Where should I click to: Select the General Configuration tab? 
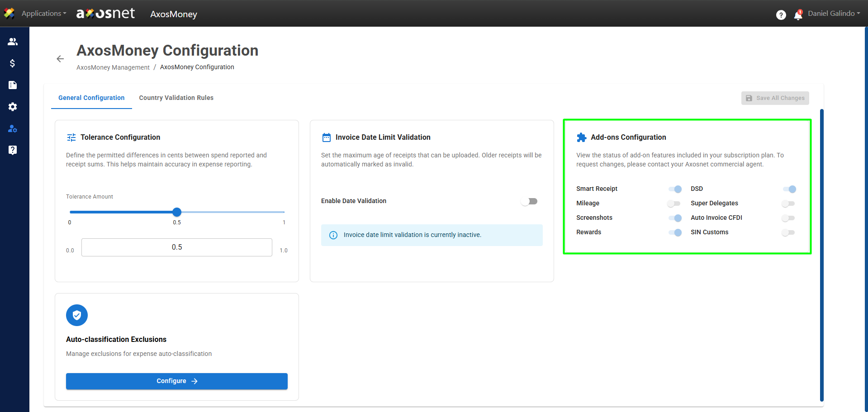click(91, 98)
